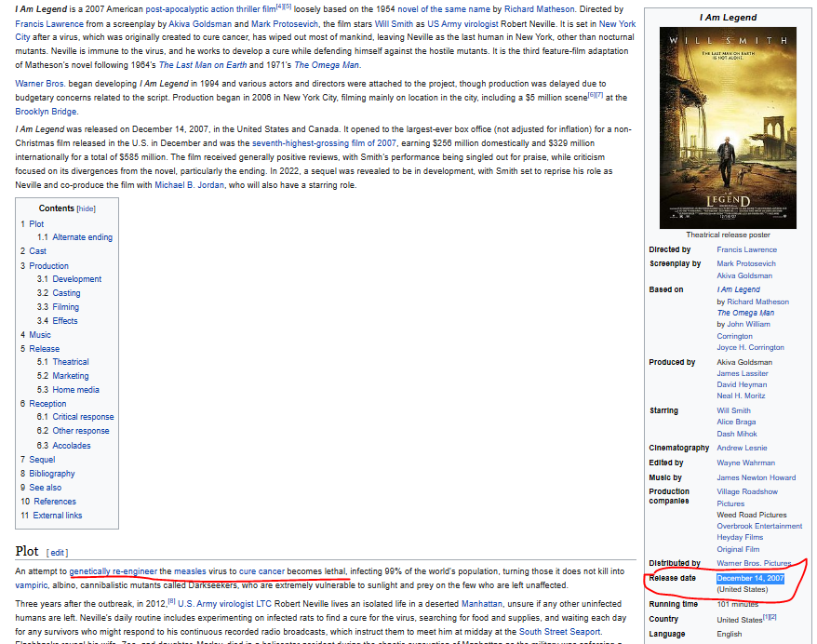This screenshot has width=817, height=644.
Task: Jump to Other response subsection
Action: [x=81, y=431]
